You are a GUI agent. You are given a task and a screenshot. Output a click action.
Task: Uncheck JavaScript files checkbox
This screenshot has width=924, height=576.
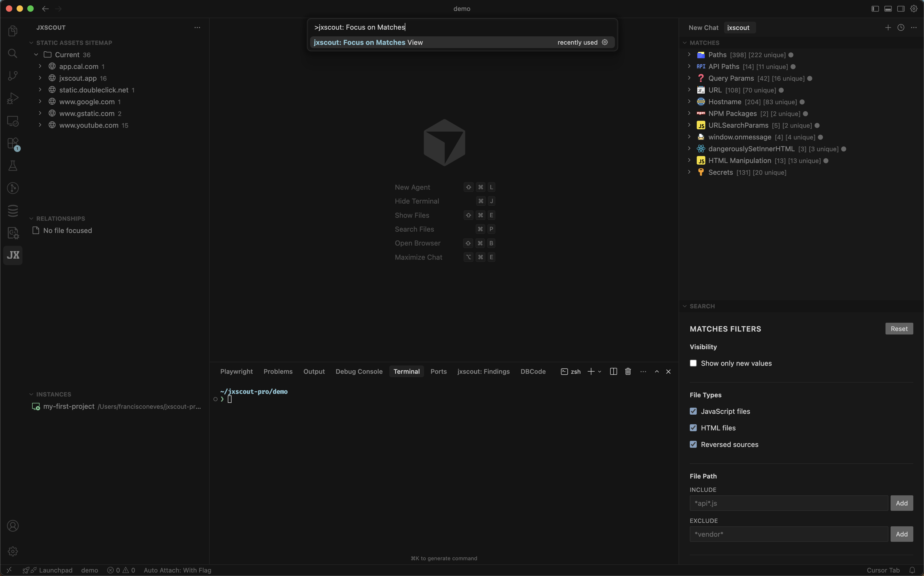coord(693,411)
